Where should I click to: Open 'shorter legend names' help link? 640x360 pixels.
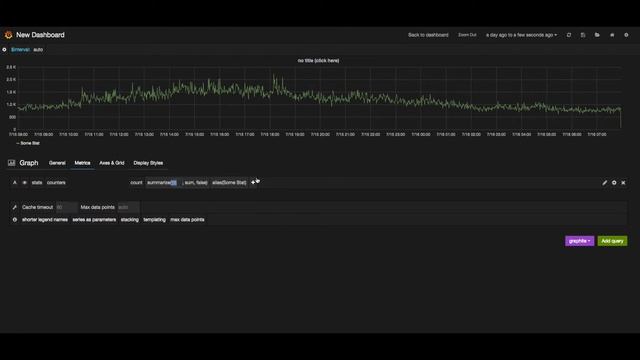point(45,220)
